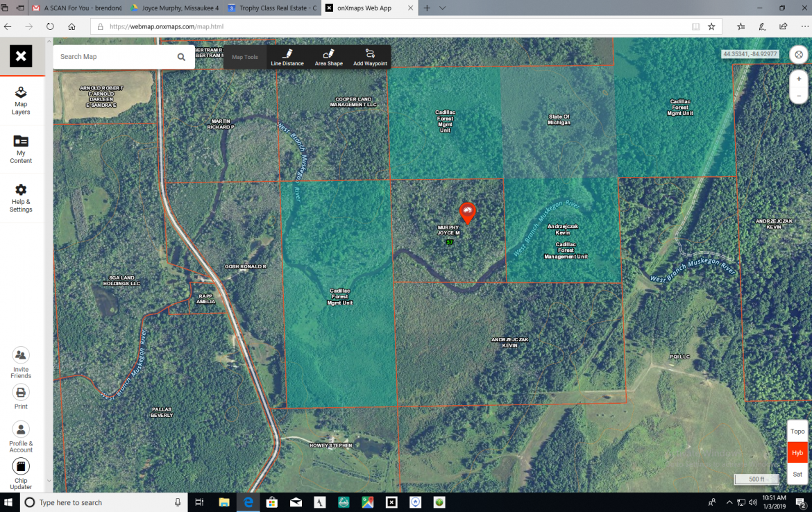
Task: Click the compass location button
Action: (799, 54)
